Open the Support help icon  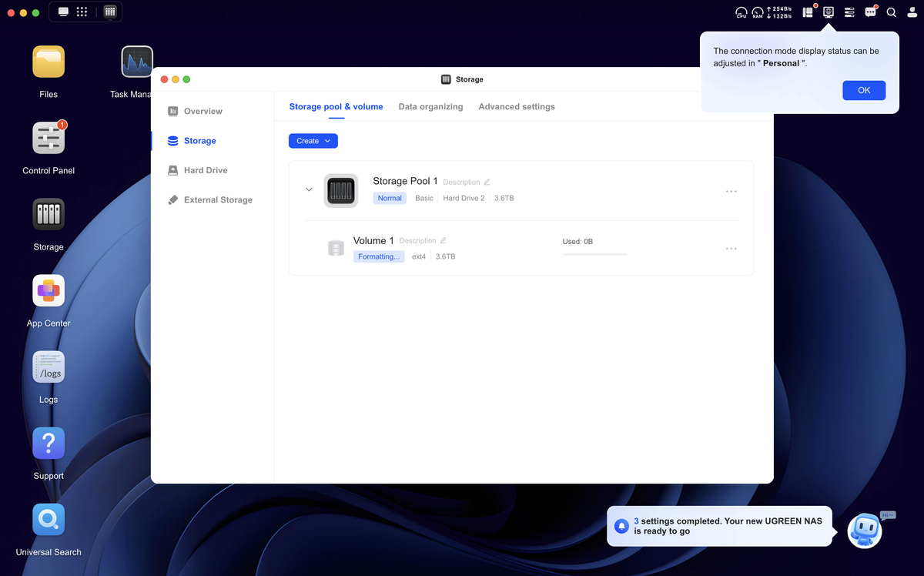[x=49, y=444]
